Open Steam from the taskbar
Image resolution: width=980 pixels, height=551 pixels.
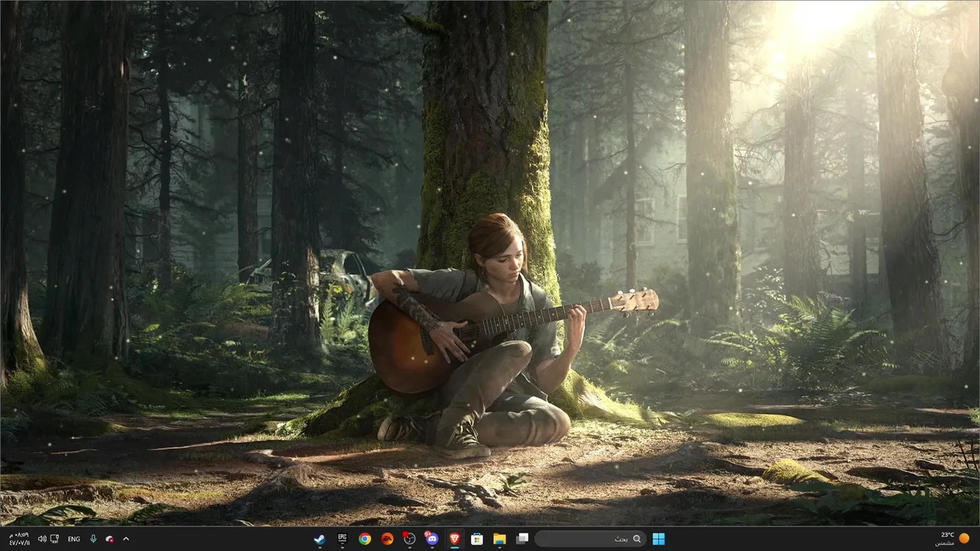pyautogui.click(x=320, y=539)
